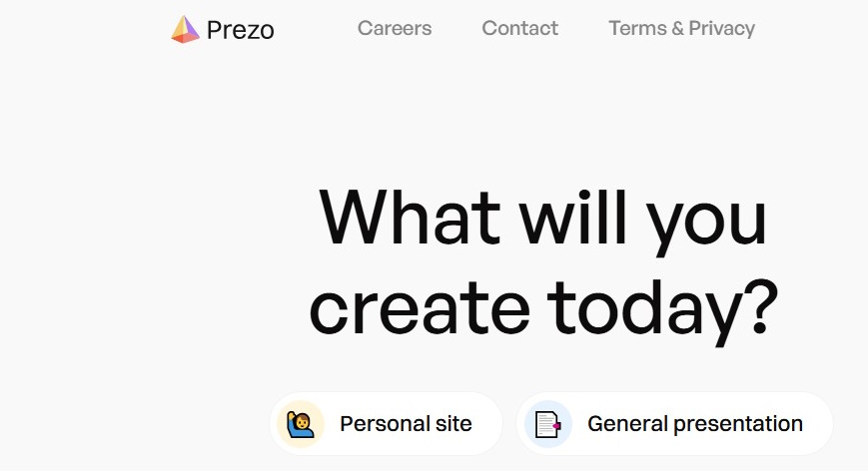Click the word "Personal" in the chip
This screenshot has height=471, width=868.
(384, 424)
